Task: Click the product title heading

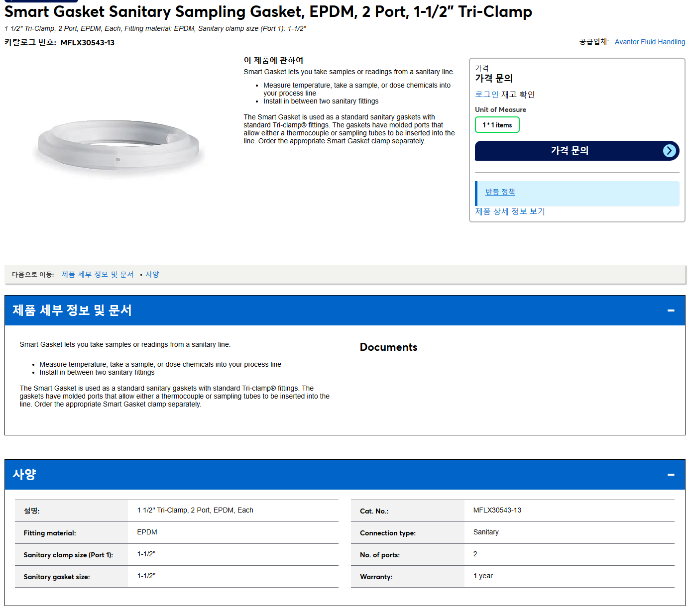Action: pos(268,11)
